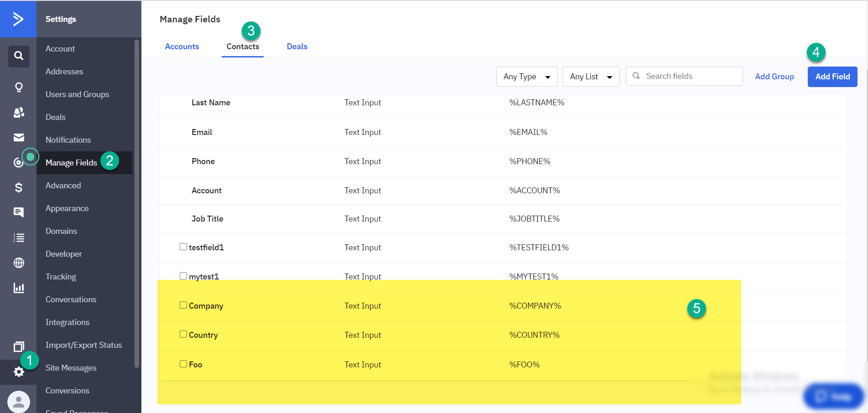Screen dimensions: 868x413
Task: Click the Phone field name
Action: point(203,161)
